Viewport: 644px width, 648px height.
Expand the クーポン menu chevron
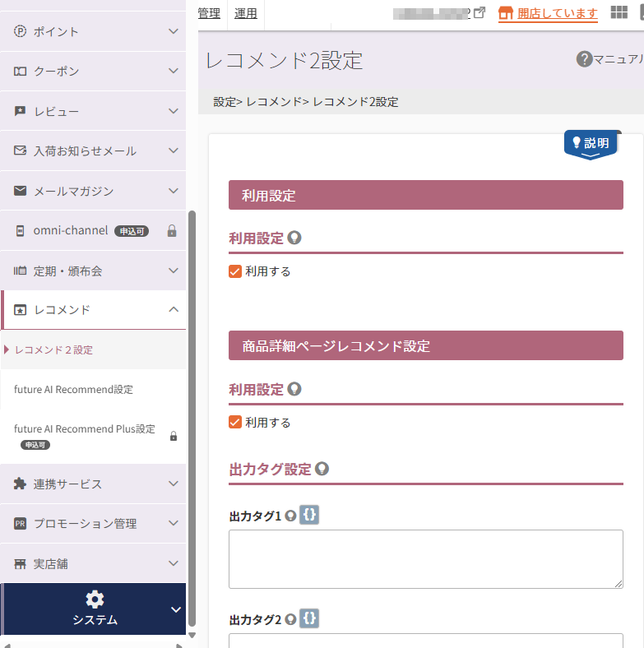click(x=174, y=71)
